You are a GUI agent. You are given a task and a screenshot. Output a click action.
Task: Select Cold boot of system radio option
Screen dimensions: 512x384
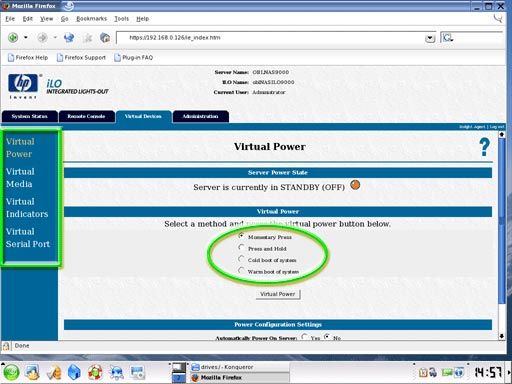click(x=241, y=259)
